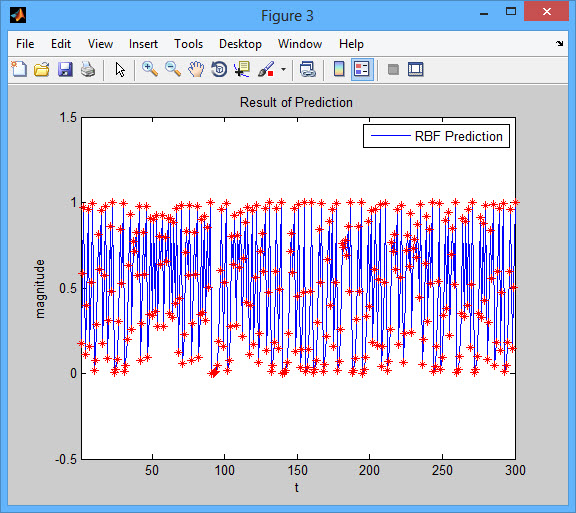Click the Hide Plot Tools icon
Screen dimensions: 576x513
tap(393, 69)
